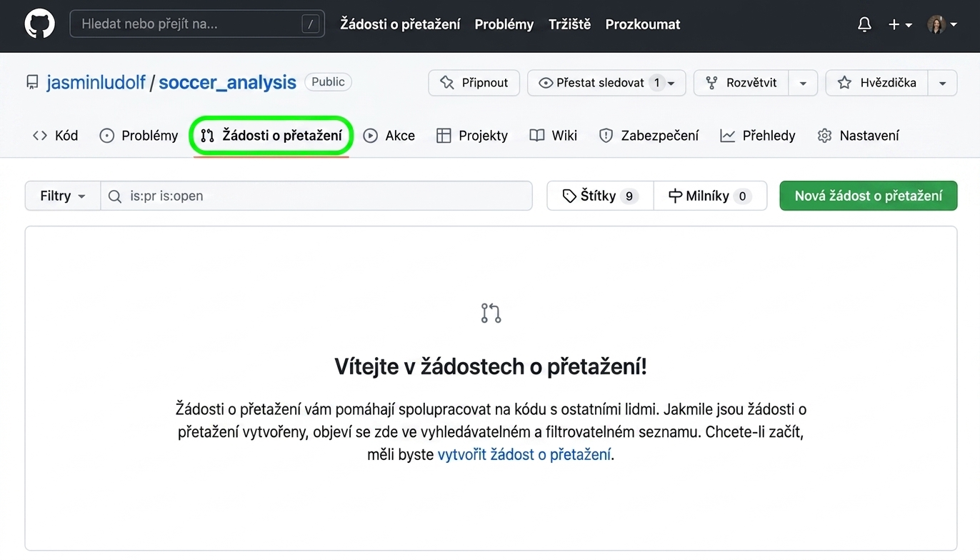Click heading 'Vítejte v žádostech o přetažení!'
Viewport: 980px width, 560px height.
pos(491,367)
